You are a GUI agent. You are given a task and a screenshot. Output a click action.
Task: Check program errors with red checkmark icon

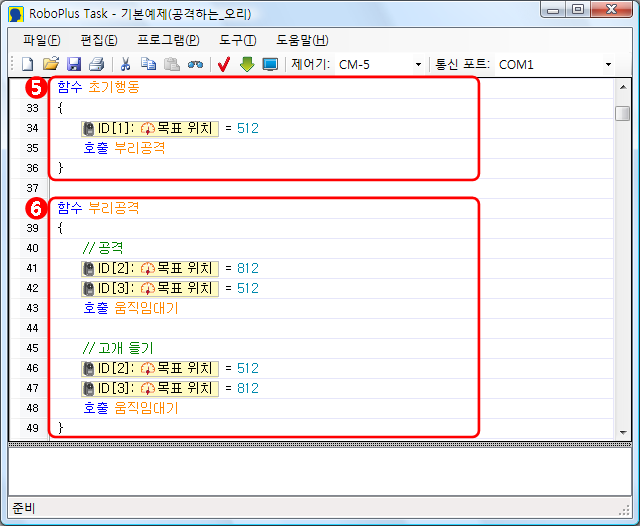[224, 64]
